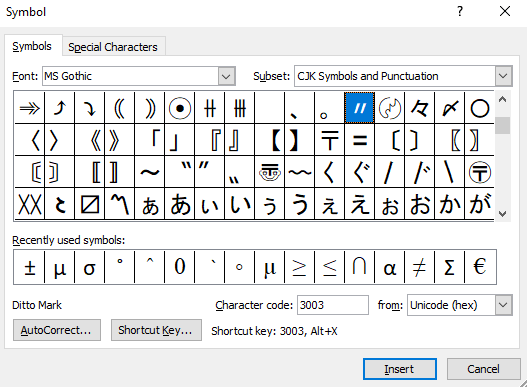
Task: Select the XX symbol in the grid
Action: pyautogui.click(x=30, y=204)
